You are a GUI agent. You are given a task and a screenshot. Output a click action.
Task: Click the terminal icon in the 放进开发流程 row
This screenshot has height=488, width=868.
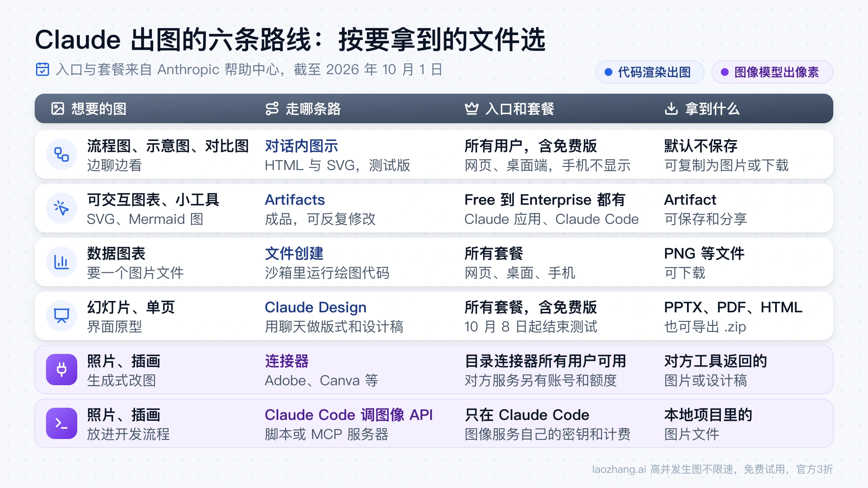62,423
